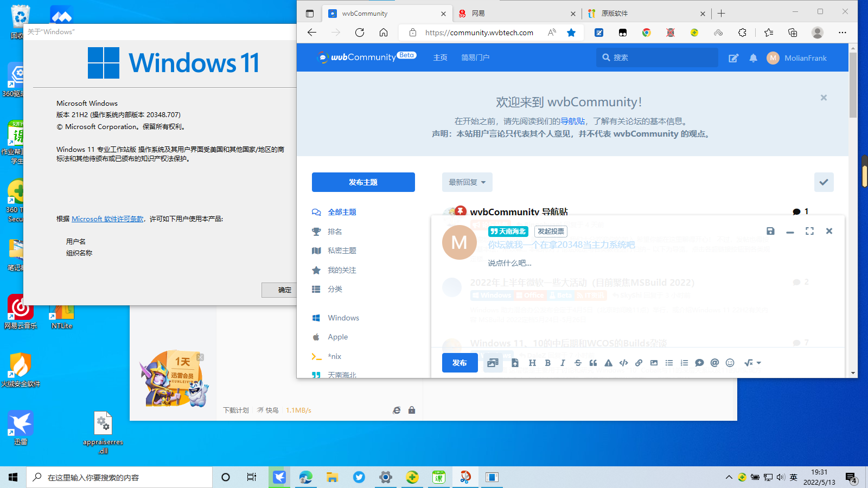Click the 发起投票 poll button
This screenshot has width=868, height=488.
pos(551,232)
